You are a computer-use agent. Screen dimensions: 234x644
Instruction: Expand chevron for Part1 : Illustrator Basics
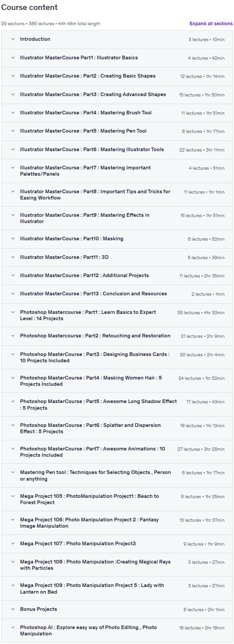click(13, 58)
